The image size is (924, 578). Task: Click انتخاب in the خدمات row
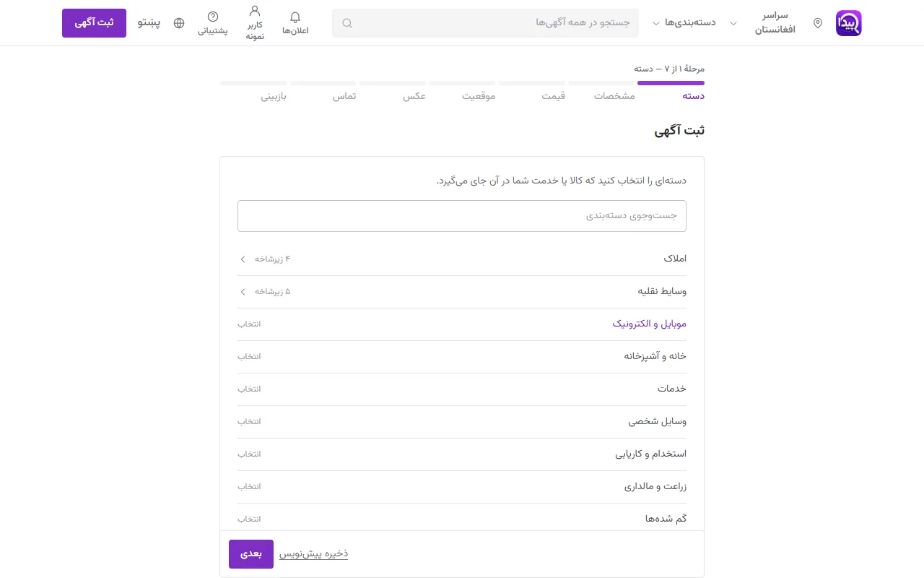click(249, 389)
